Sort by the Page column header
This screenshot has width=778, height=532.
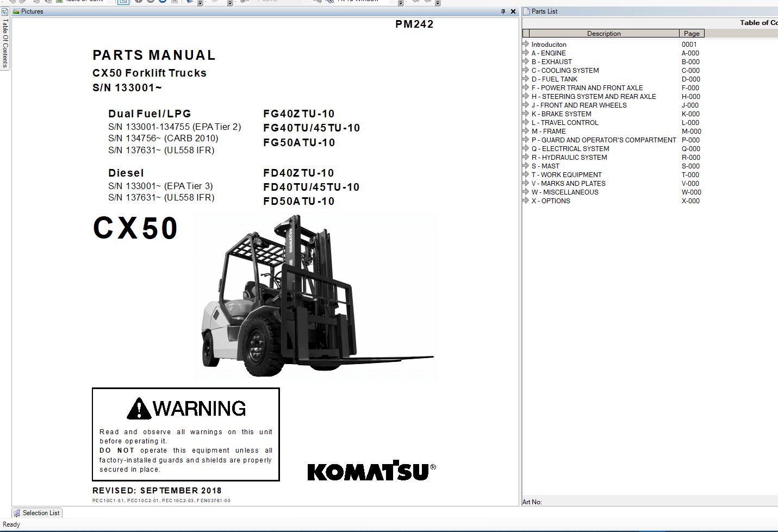(x=692, y=33)
